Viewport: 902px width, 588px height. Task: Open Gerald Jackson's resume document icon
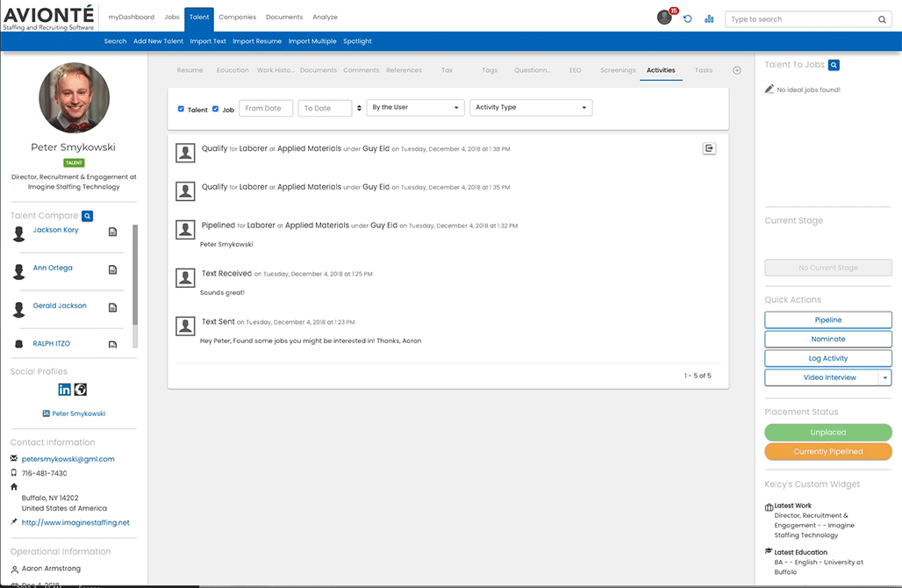[112, 308]
